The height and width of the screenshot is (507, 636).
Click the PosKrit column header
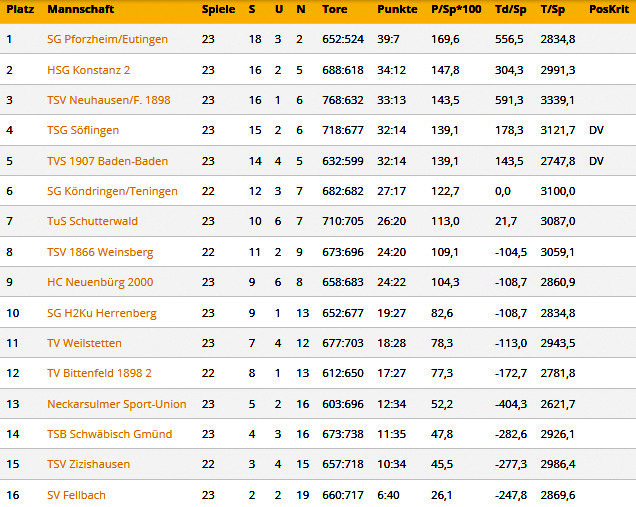(x=608, y=9)
